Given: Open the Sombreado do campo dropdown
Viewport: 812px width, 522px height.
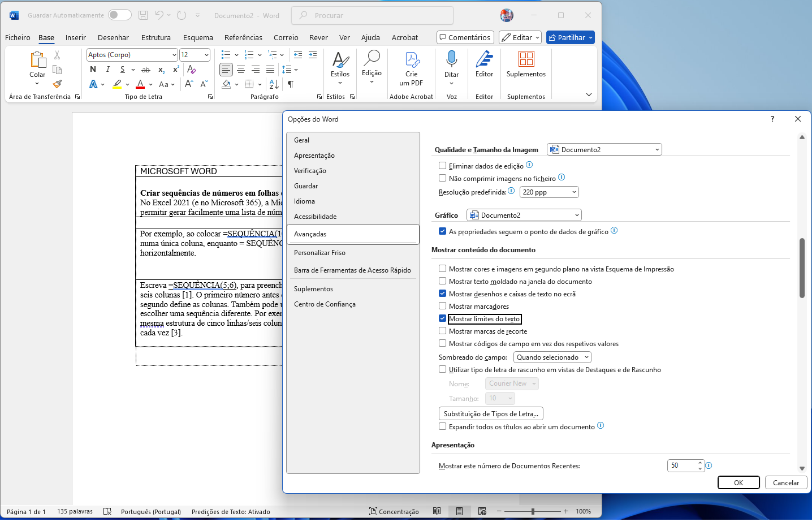Looking at the screenshot, I should [552, 357].
